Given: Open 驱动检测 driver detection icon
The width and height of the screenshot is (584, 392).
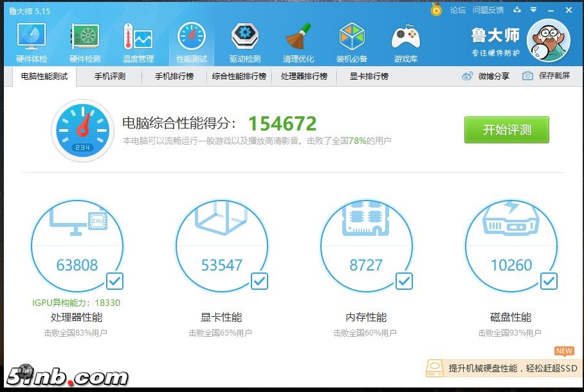Looking at the screenshot, I should click(x=245, y=42).
